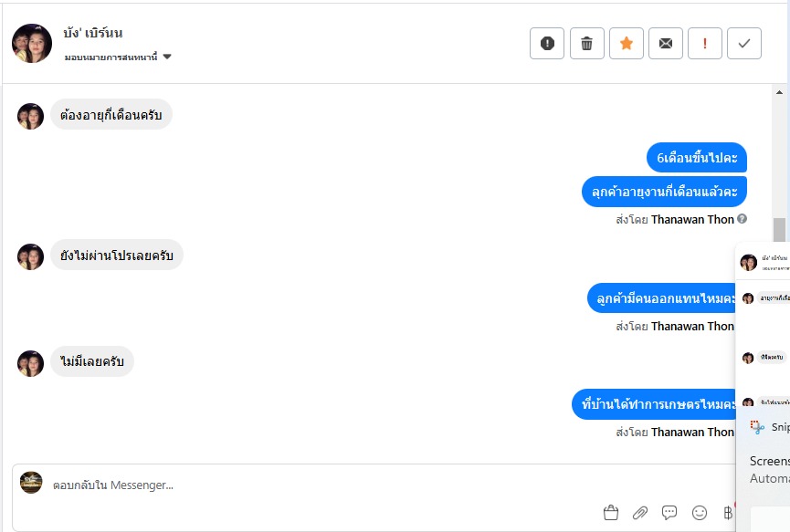Click the '6เดือนขึ้นไปคะ' sent message bubble
The width and height of the screenshot is (790, 532).
pos(697,157)
